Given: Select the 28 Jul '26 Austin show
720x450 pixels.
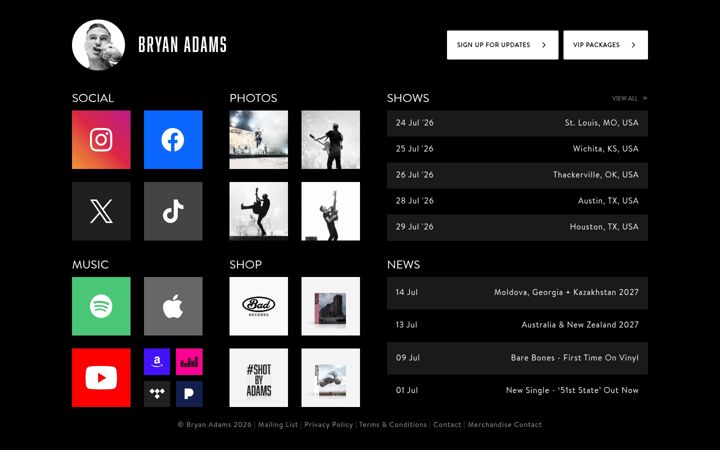Looking at the screenshot, I should [x=518, y=201].
